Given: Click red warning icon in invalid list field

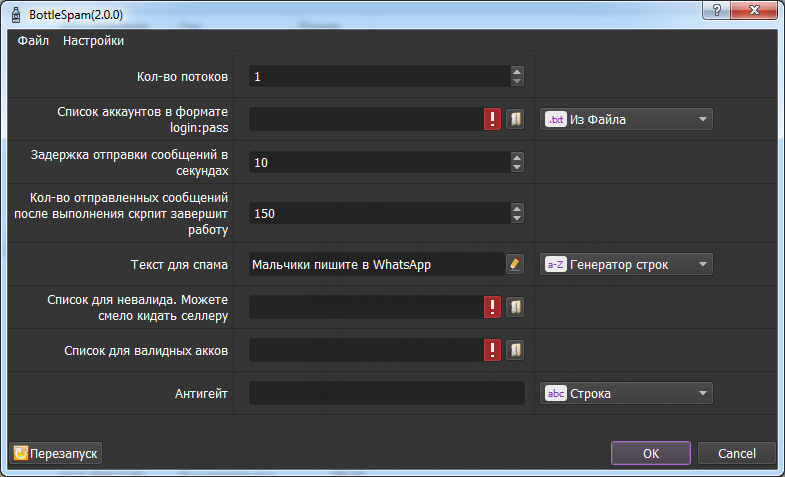Looking at the screenshot, I should [492, 306].
